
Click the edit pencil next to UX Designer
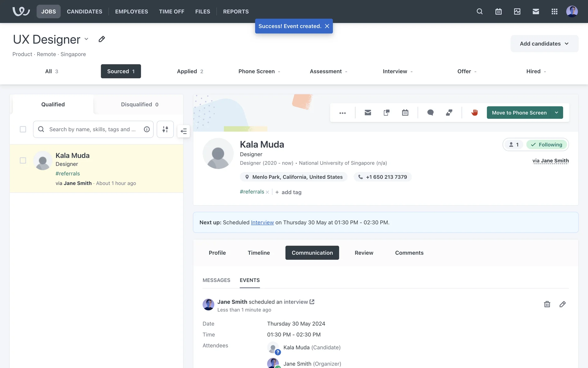click(102, 39)
